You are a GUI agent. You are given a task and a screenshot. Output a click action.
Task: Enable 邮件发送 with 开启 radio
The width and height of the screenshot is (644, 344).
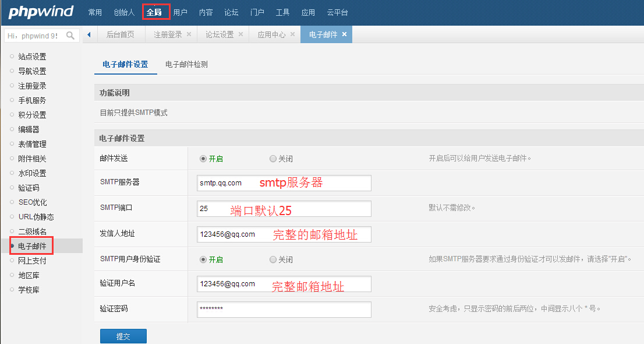click(203, 159)
